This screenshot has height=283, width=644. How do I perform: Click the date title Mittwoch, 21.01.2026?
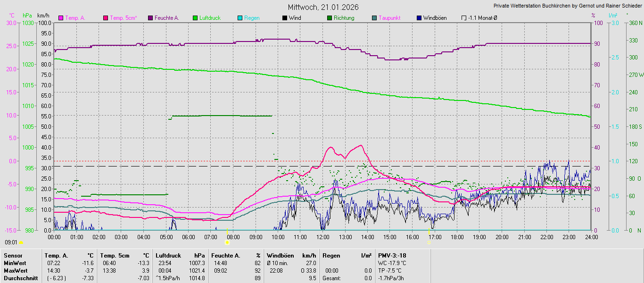(323, 7)
